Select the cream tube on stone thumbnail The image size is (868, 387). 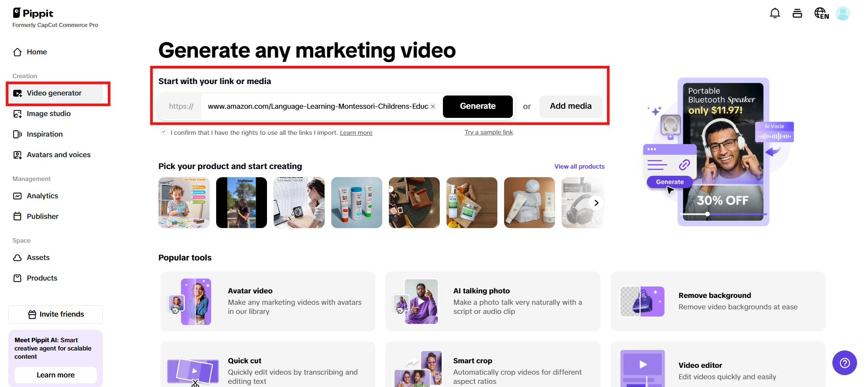(x=529, y=203)
